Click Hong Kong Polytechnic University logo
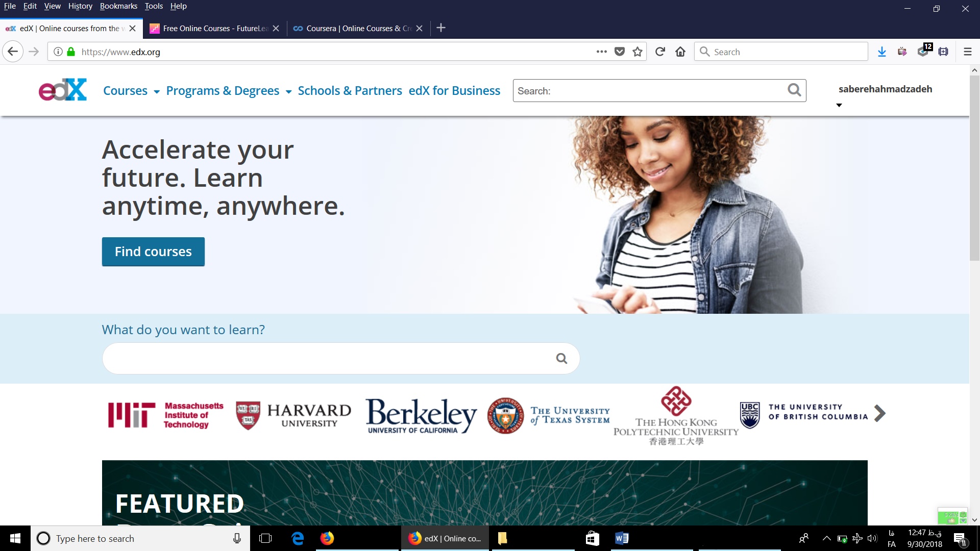 point(676,416)
